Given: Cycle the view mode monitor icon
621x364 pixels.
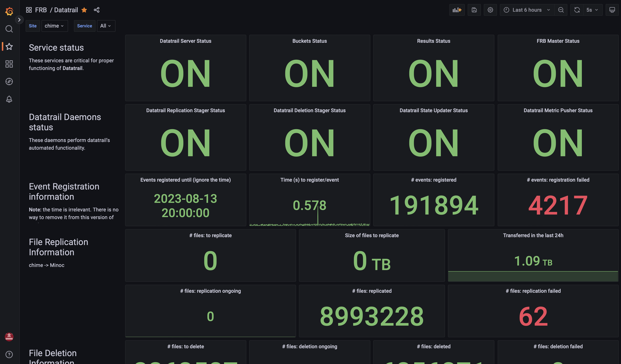Looking at the screenshot, I should pyautogui.click(x=612, y=10).
